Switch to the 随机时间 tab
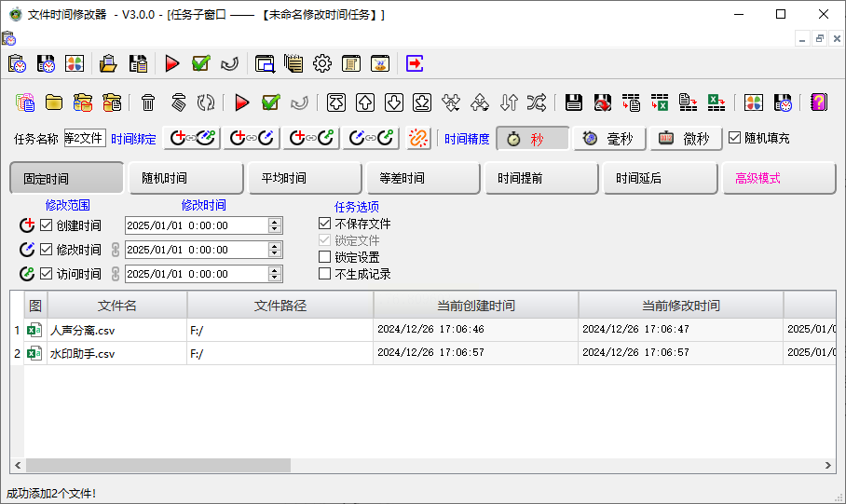This screenshot has height=504, width=846. (x=184, y=178)
